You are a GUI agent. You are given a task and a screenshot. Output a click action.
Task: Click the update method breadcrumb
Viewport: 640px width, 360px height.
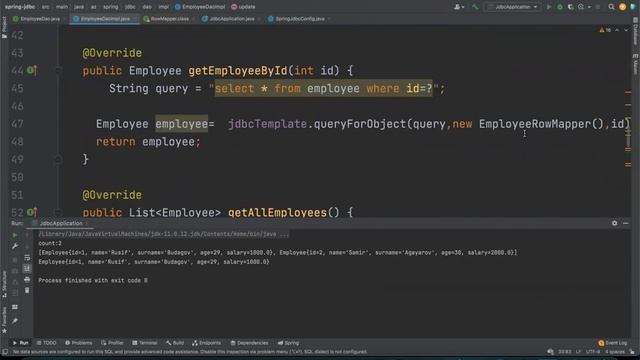pos(243,7)
